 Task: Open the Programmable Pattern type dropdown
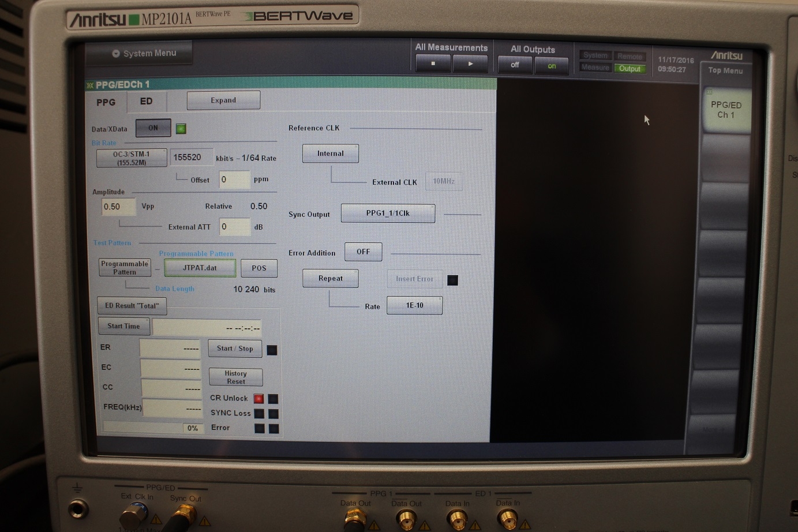point(125,268)
